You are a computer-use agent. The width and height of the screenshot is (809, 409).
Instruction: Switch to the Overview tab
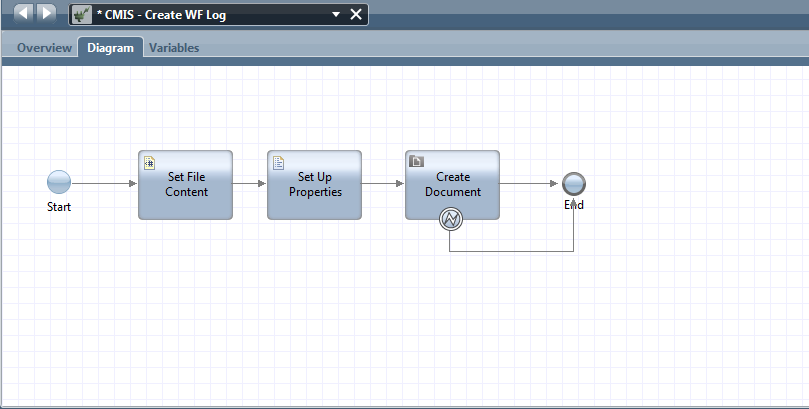tap(44, 48)
